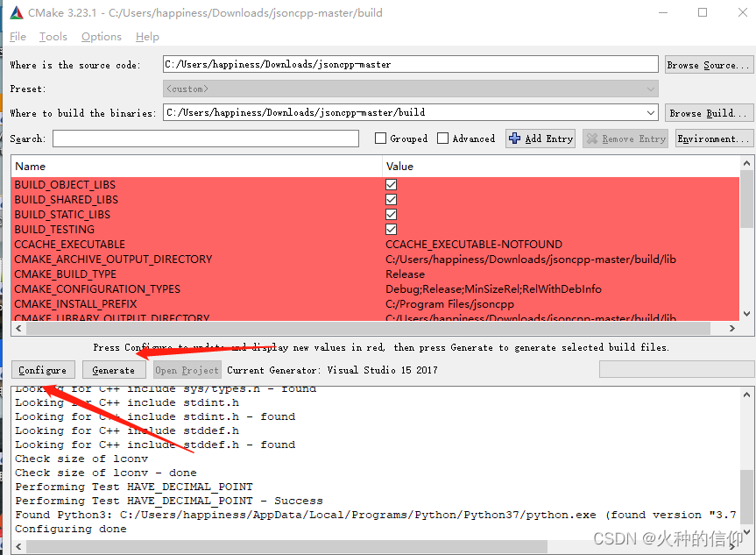Screen dimensions: 756x555
Task: Open the Tools menu
Action: pos(53,37)
